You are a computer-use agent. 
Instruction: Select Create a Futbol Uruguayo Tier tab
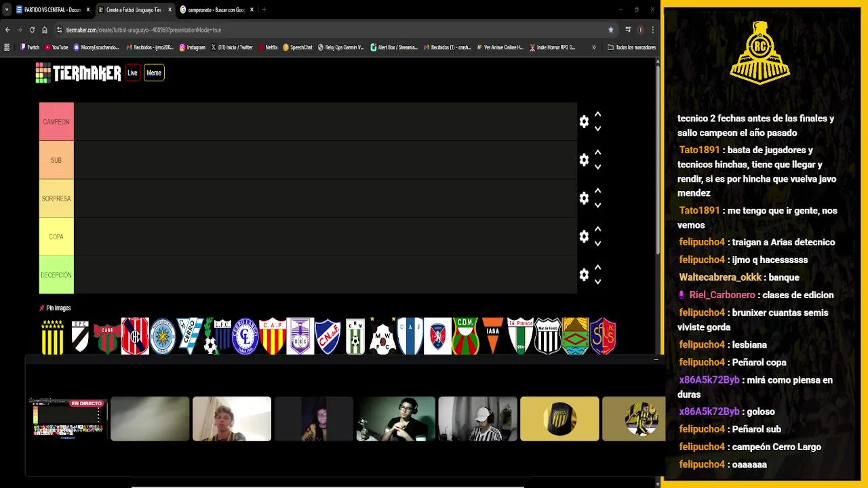point(134,9)
